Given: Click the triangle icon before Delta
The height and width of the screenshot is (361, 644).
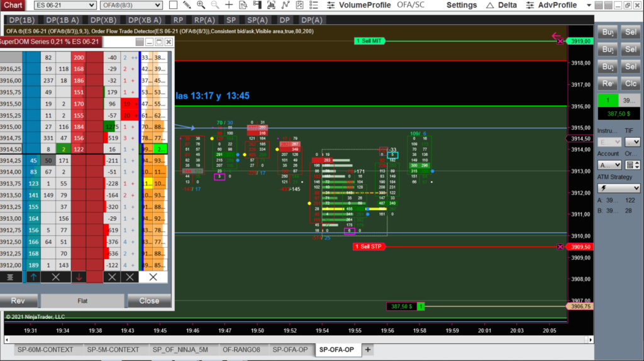Looking at the screenshot, I should click(x=489, y=5).
